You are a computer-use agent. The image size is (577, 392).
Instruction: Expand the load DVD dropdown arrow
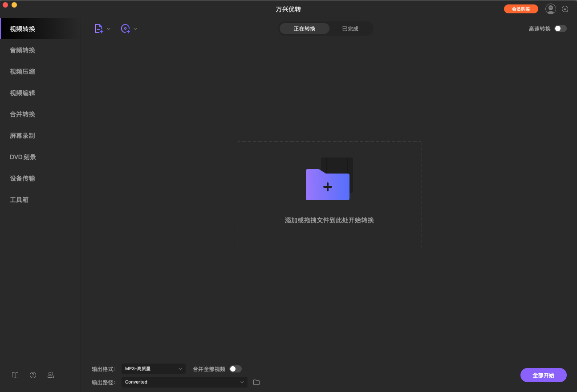coord(135,29)
